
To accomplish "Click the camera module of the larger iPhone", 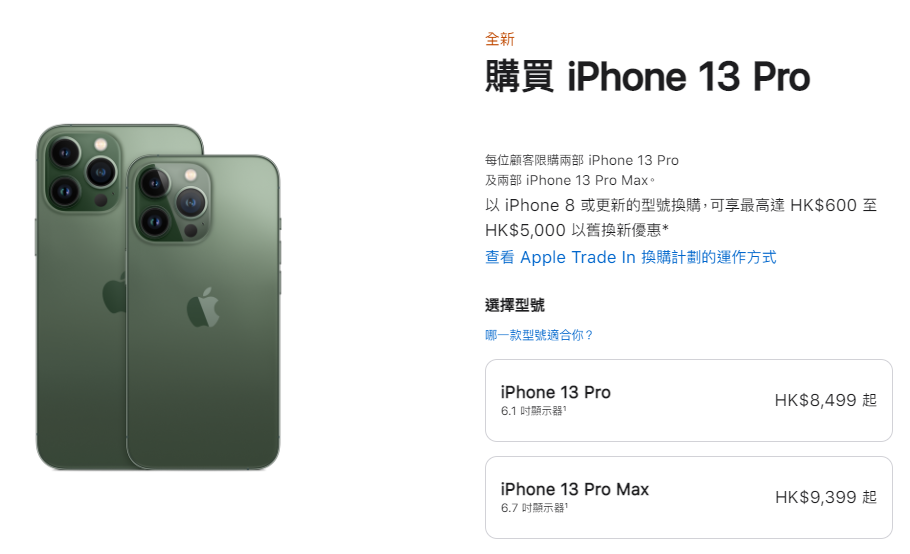I will coord(83,172).
